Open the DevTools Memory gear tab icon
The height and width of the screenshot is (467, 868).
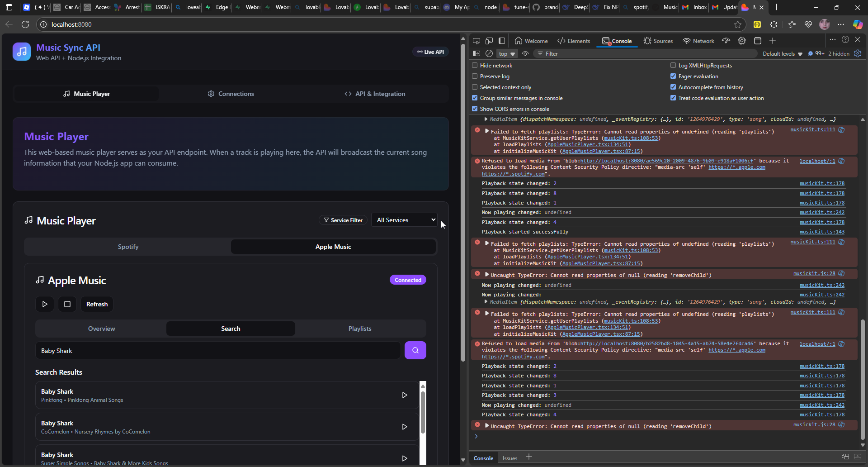pyautogui.click(x=742, y=41)
